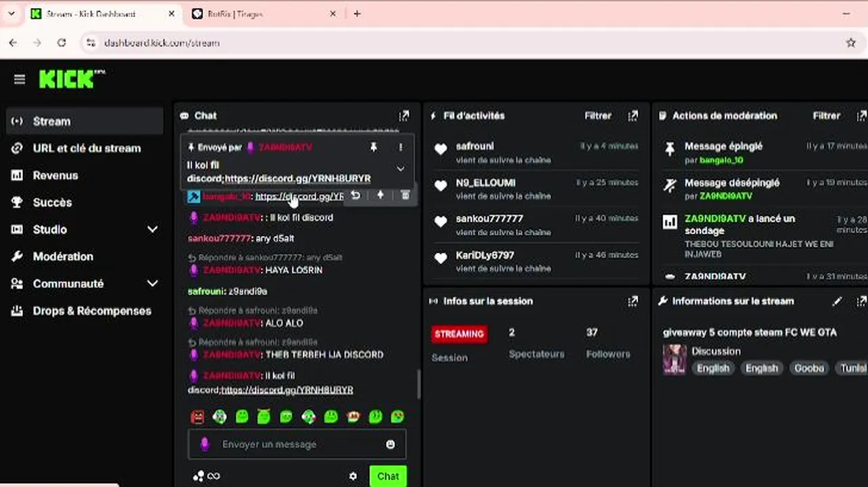Select KariDLy6797 follow activity entry

tap(535, 261)
